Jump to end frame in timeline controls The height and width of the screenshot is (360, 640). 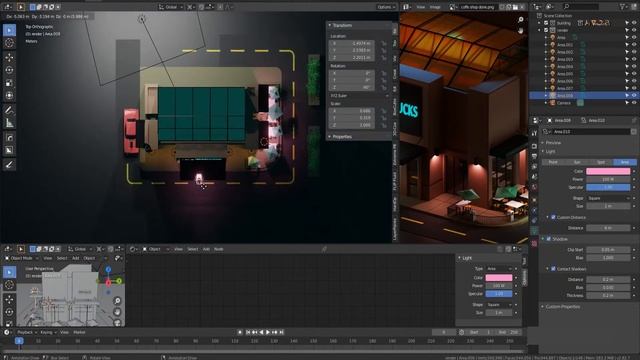tap(281, 332)
